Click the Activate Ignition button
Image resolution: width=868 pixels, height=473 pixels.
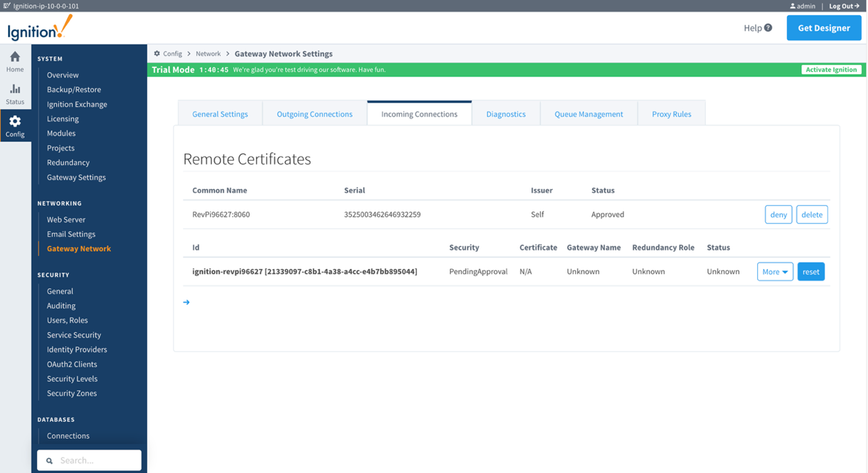click(x=831, y=70)
